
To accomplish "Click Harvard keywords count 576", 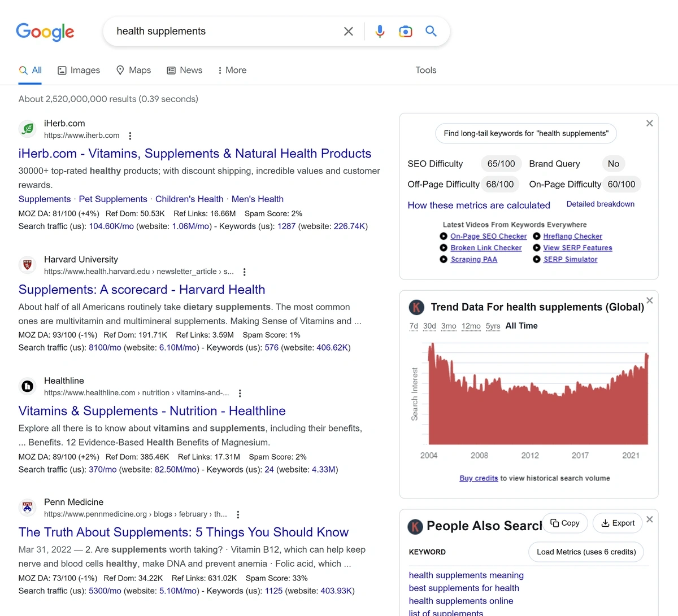I will coord(272,348).
